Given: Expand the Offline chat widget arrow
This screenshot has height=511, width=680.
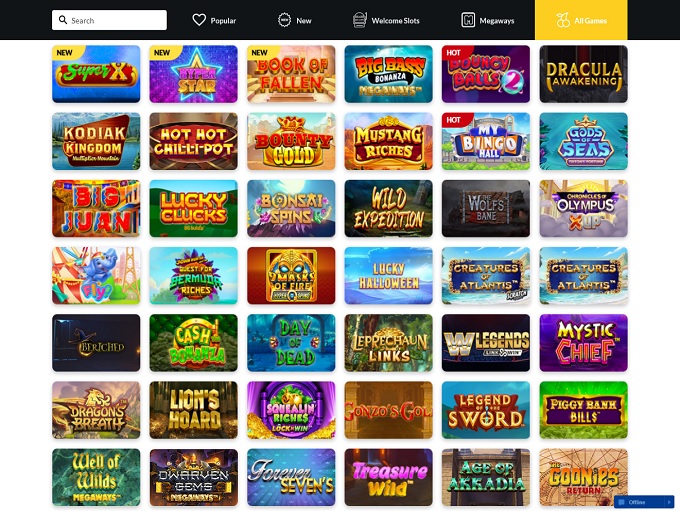Looking at the screenshot, I should 669,502.
